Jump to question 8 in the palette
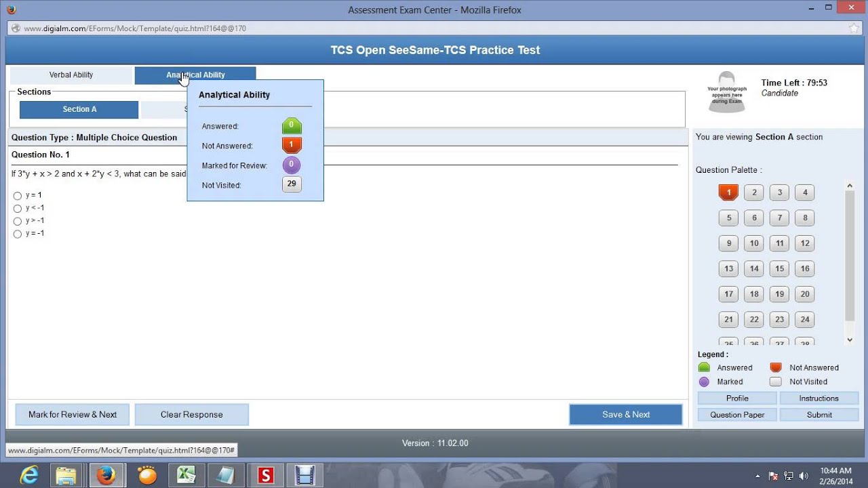 pyautogui.click(x=805, y=218)
